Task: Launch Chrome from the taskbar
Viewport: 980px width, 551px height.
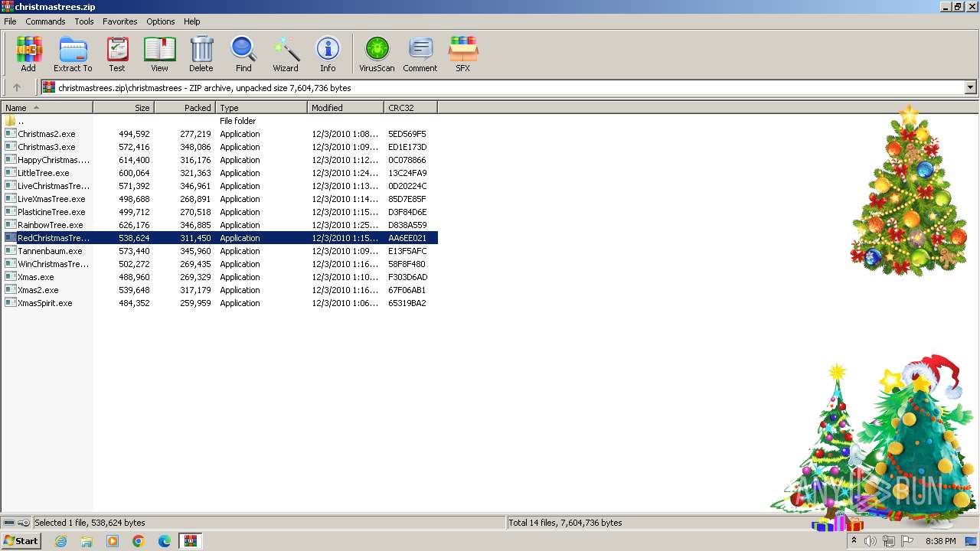Action: point(139,541)
